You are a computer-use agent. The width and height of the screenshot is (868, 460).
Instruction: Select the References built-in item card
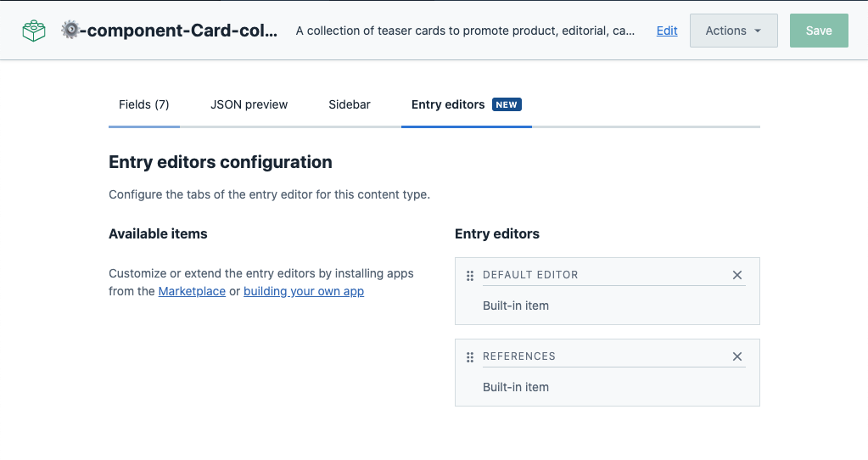click(607, 386)
